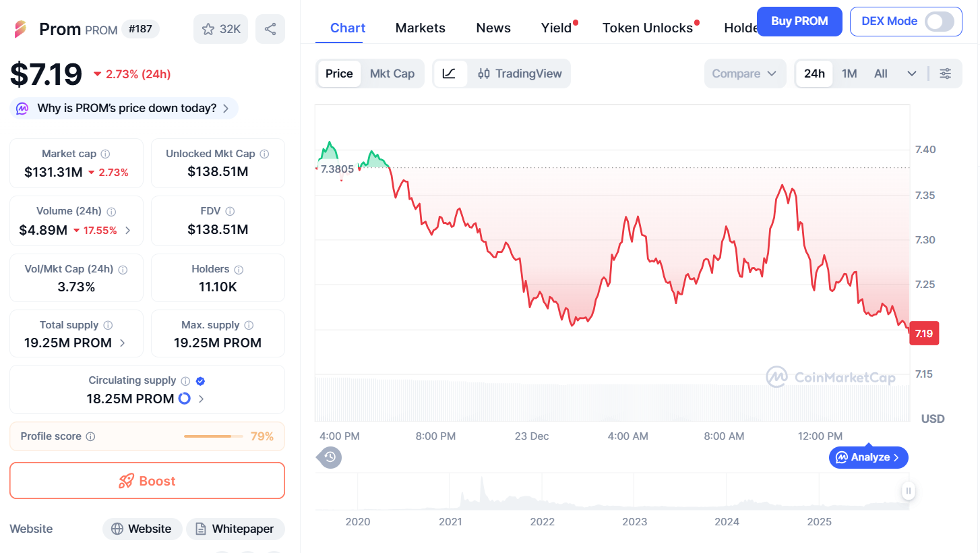This screenshot has height=553, width=980.
Task: Click the circulating supply progress ring icon
Action: coord(184,399)
